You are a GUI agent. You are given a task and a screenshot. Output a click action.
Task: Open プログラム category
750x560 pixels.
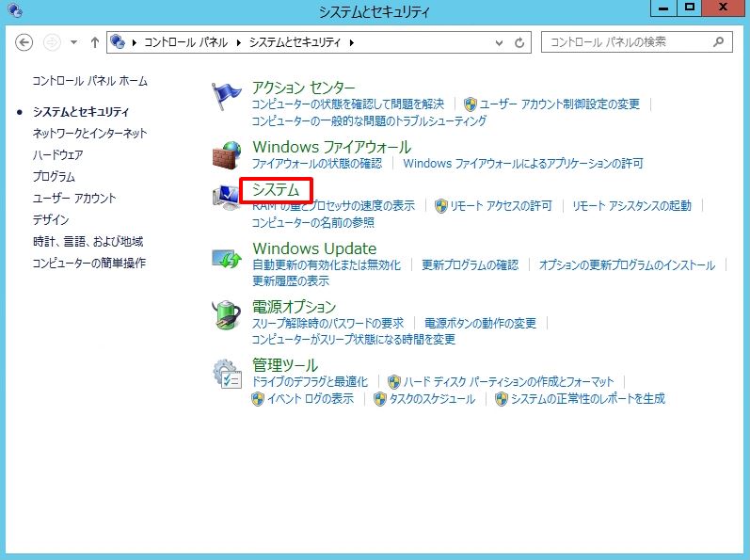click(54, 176)
